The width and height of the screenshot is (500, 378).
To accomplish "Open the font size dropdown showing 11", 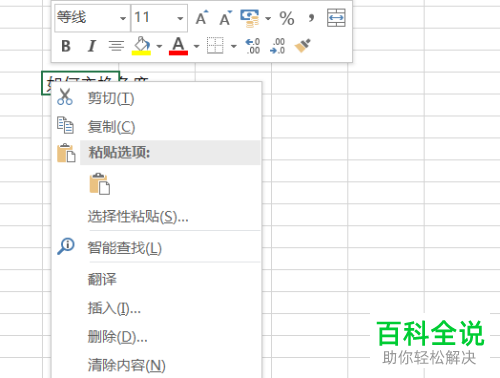I will coord(180,18).
